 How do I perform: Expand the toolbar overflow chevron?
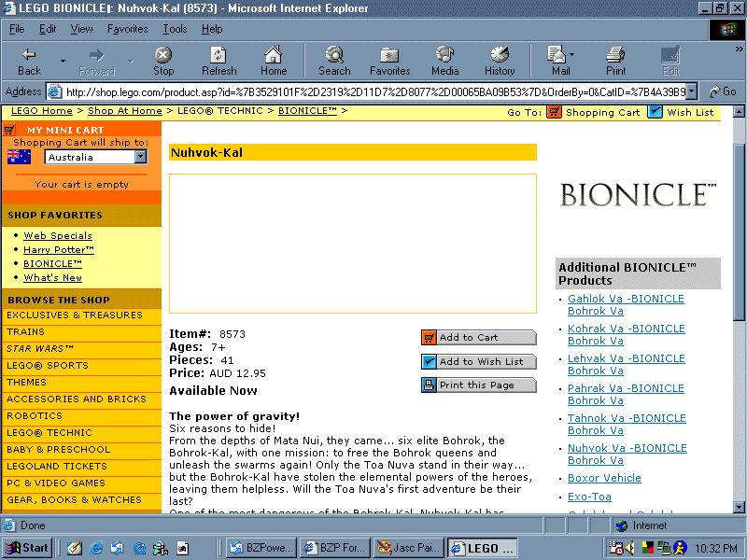739,49
